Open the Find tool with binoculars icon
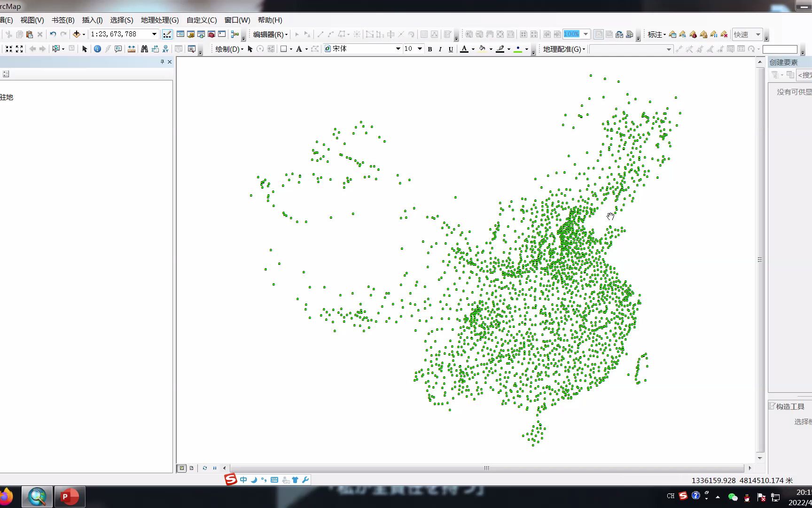Viewport: 812px width, 508px height. pos(145,48)
